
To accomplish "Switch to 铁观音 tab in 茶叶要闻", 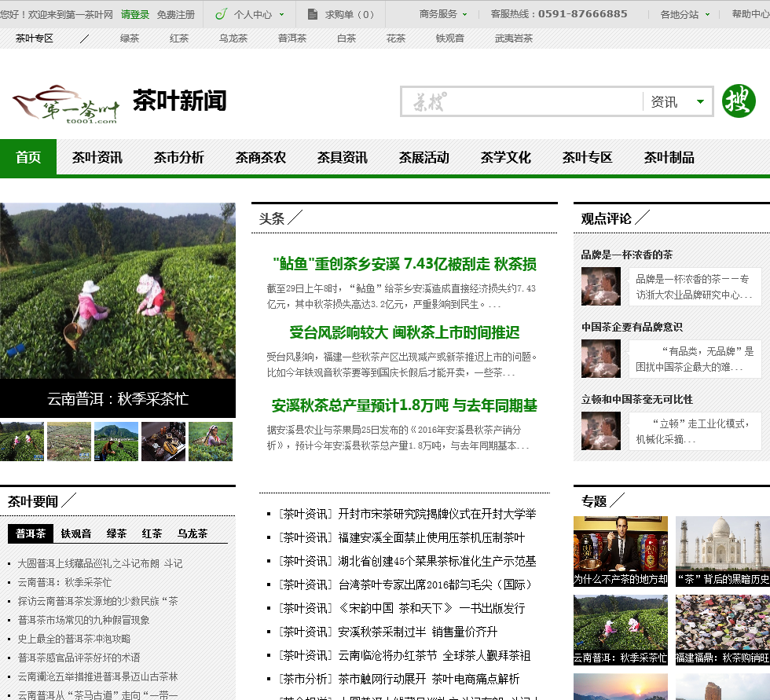I will 76,533.
